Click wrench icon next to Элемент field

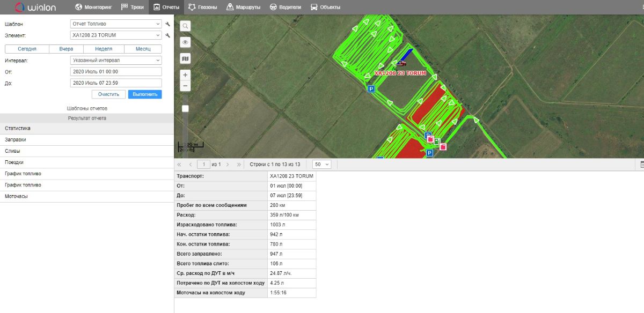coord(167,35)
